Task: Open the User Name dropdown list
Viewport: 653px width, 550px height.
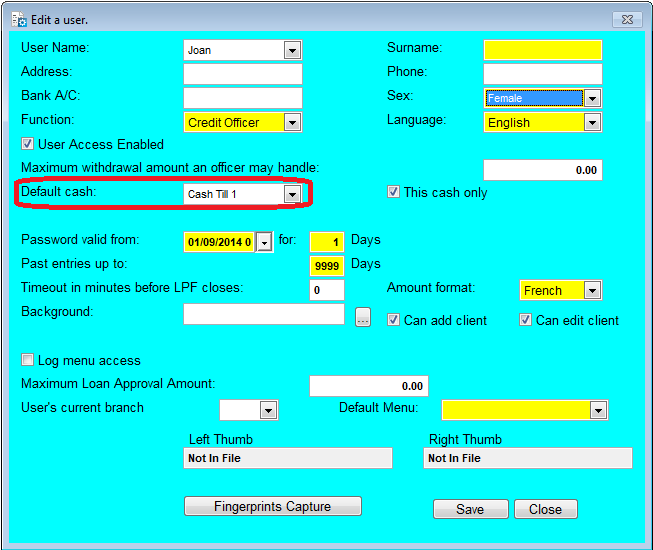Action: pyautogui.click(x=292, y=50)
